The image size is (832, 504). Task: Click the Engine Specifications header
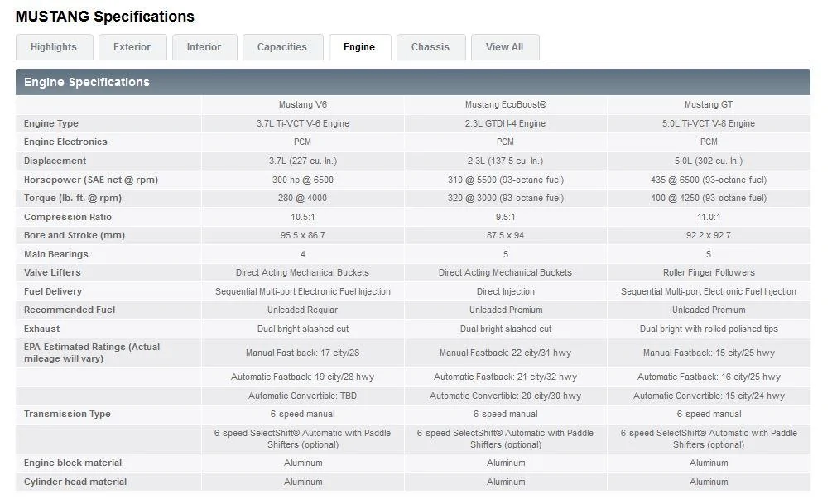[413, 82]
